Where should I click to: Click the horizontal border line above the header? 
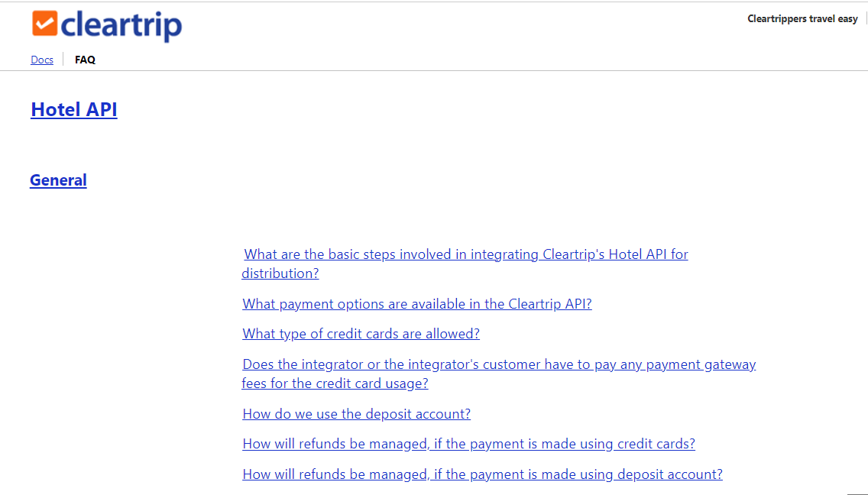tap(434, 2)
